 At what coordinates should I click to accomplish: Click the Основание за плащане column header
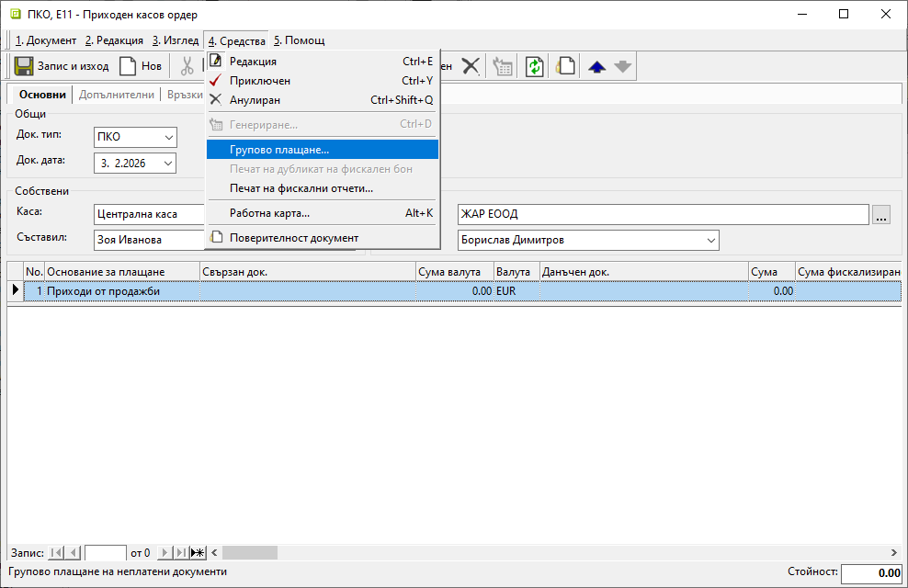122,272
